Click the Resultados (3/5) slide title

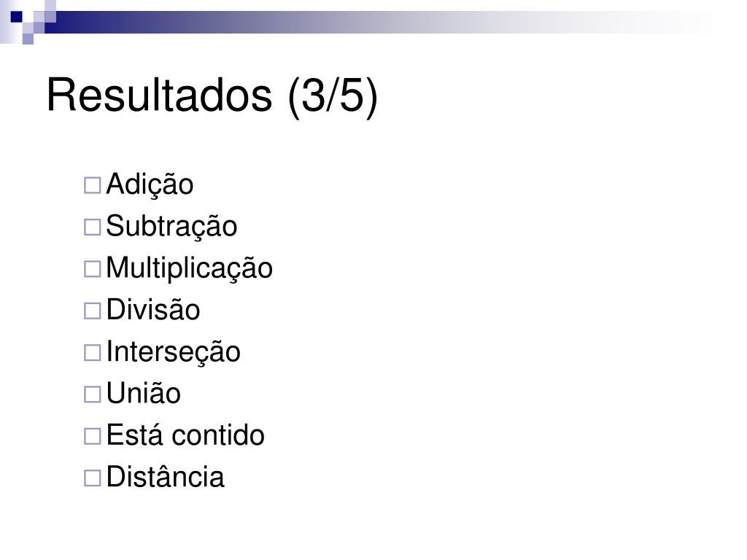[212, 96]
